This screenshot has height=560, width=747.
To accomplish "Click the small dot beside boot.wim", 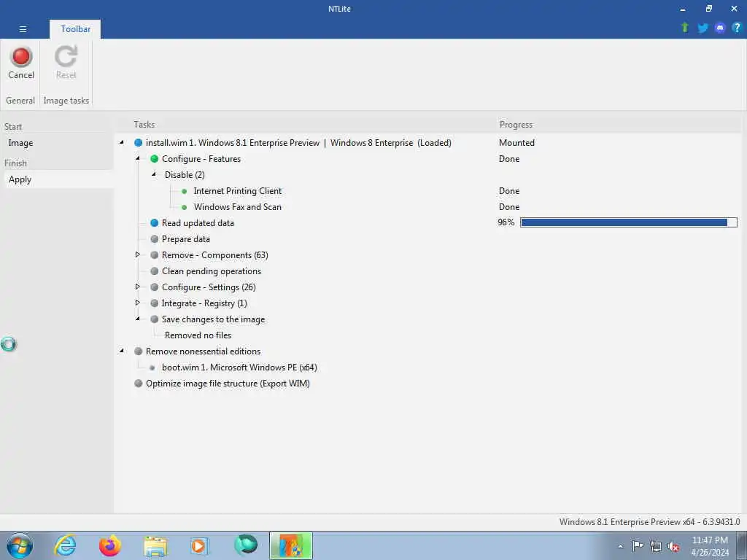I will pyautogui.click(x=152, y=367).
